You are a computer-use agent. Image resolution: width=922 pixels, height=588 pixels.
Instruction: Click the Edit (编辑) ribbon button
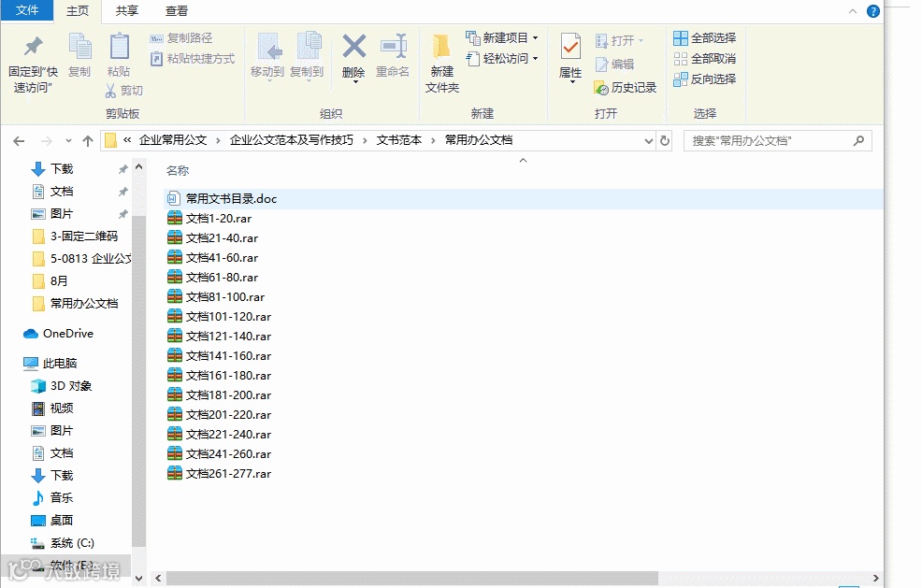(x=614, y=65)
